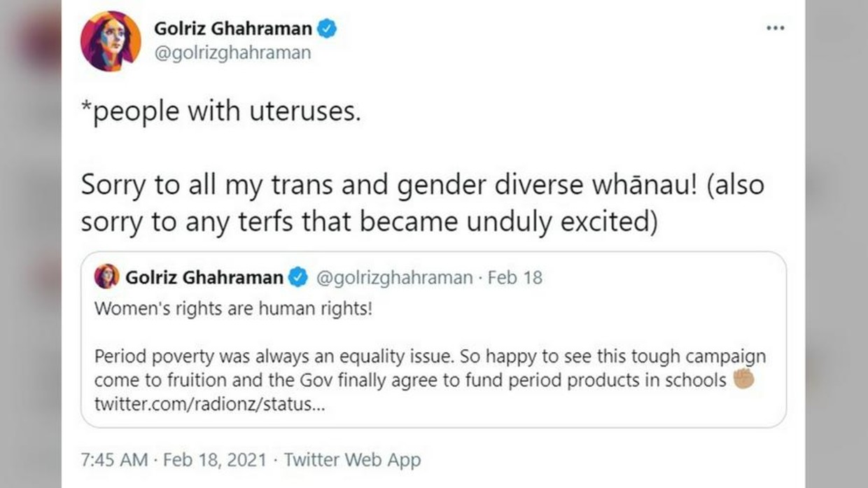Open the three-dot more options menu
Image resolution: width=868 pixels, height=488 pixels.
775,29
